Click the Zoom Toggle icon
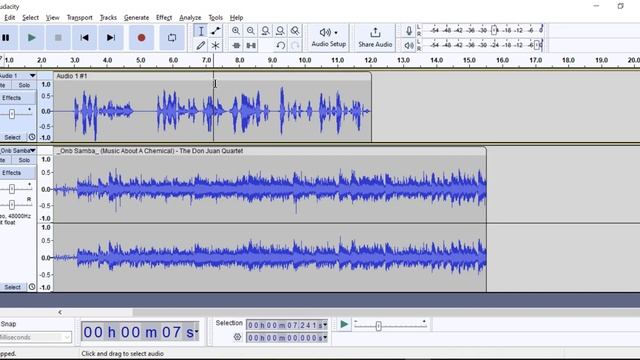Image resolution: width=640 pixels, height=360 pixels. pos(295,31)
